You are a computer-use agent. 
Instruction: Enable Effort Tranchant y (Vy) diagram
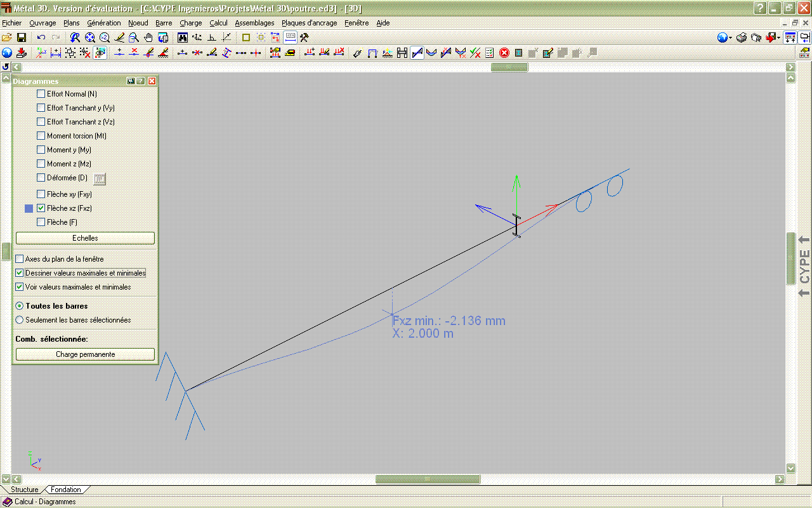coord(41,108)
